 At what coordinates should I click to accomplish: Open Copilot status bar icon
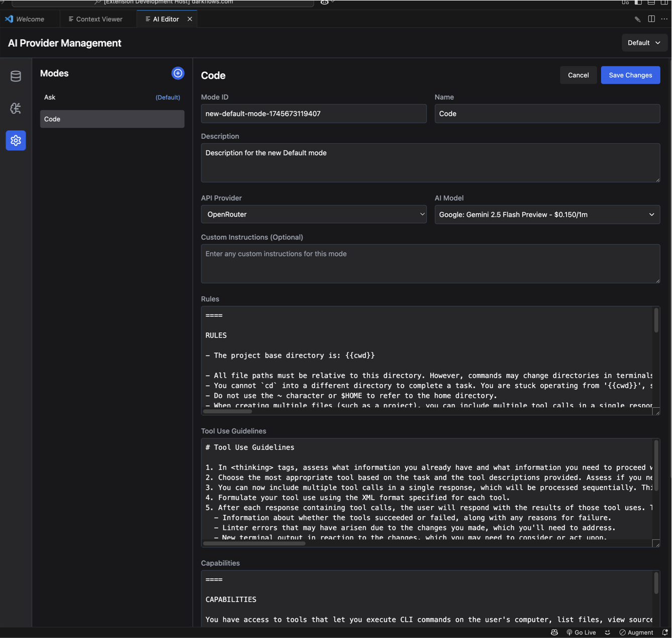click(554, 632)
